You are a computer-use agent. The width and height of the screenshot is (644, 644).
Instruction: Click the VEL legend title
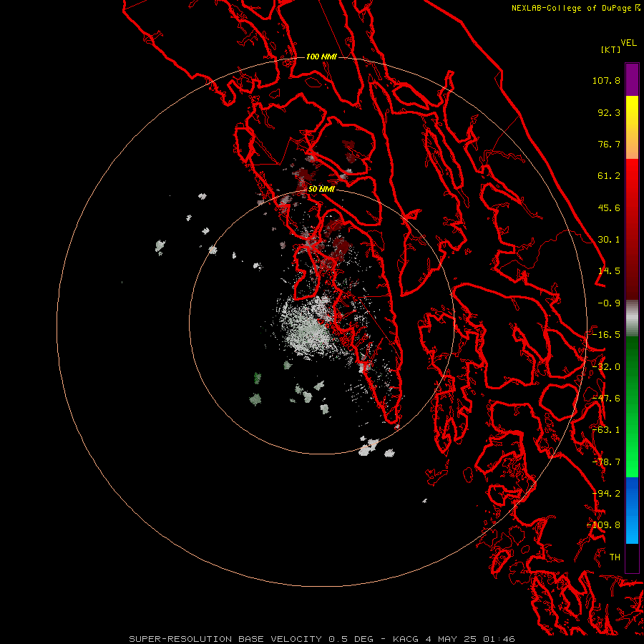629,43
